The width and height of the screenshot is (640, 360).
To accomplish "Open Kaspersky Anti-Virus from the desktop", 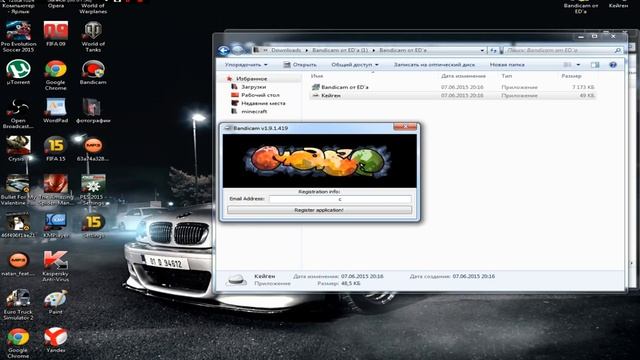I will 56,267.
